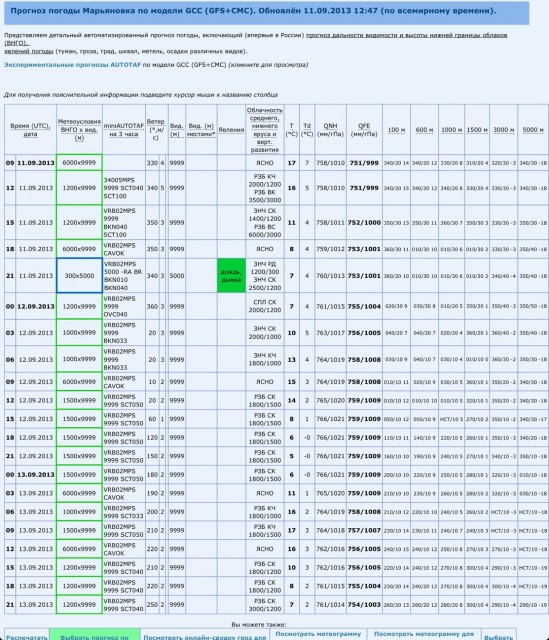Screen dimensions: 549x640
Task: Click the '1000 м' column header
Action: [451, 130]
